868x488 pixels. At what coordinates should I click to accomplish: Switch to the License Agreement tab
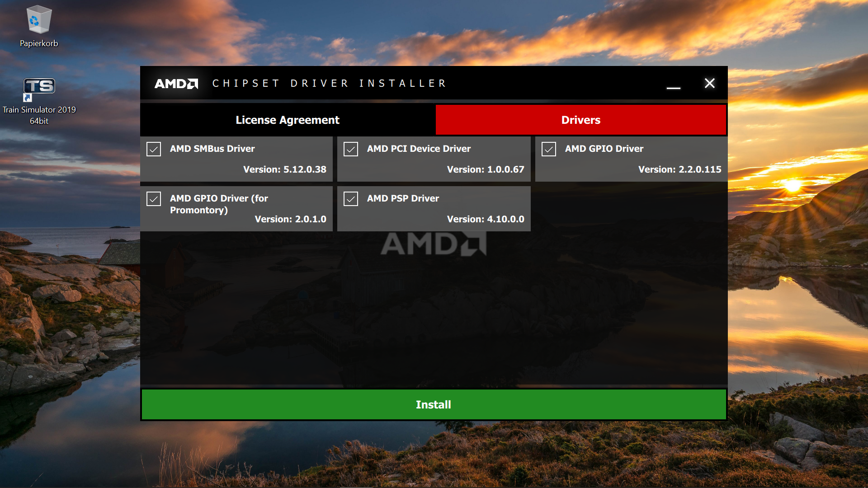(288, 120)
